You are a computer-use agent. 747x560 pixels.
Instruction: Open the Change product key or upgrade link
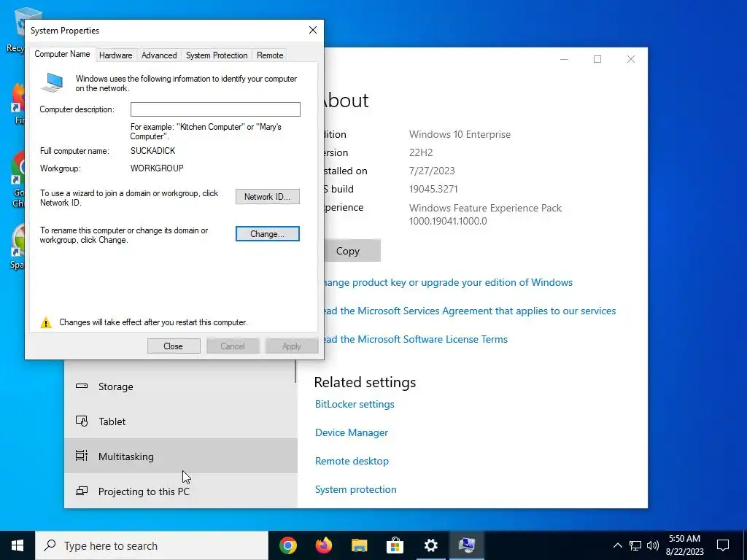click(447, 282)
